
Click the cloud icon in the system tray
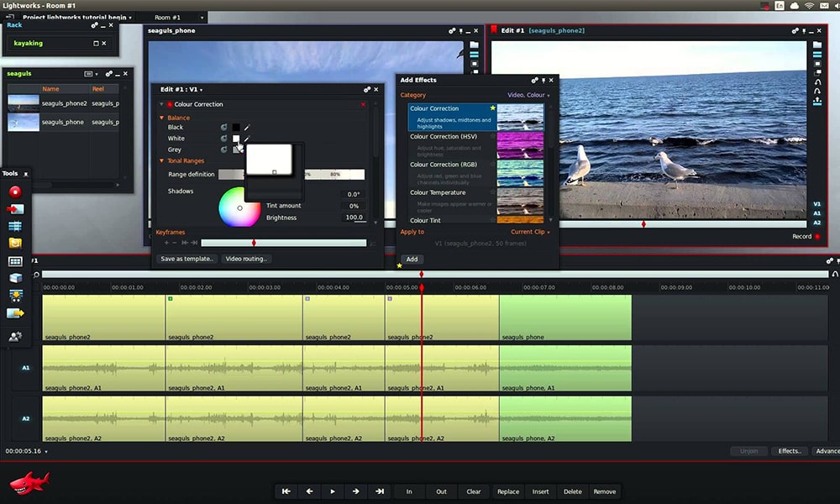795,5
